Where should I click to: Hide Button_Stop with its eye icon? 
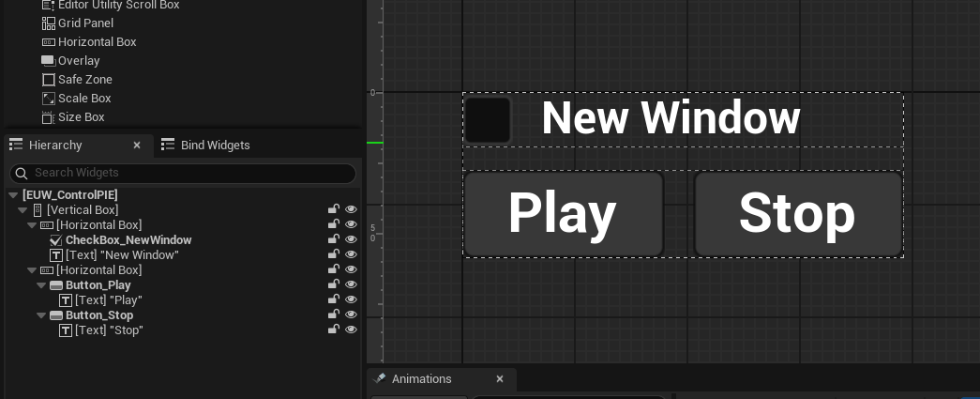point(352,315)
